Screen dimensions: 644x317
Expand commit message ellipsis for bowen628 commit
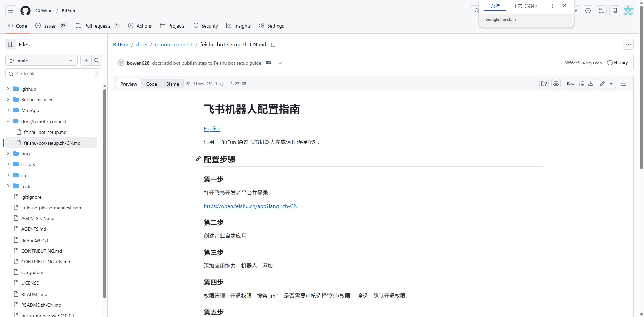point(268,63)
